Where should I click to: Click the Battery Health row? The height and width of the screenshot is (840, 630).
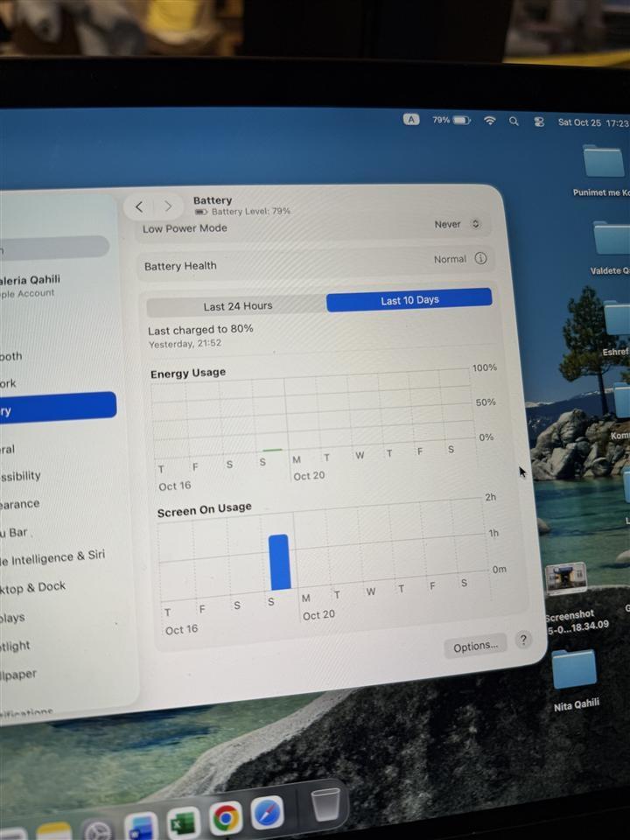(315, 262)
